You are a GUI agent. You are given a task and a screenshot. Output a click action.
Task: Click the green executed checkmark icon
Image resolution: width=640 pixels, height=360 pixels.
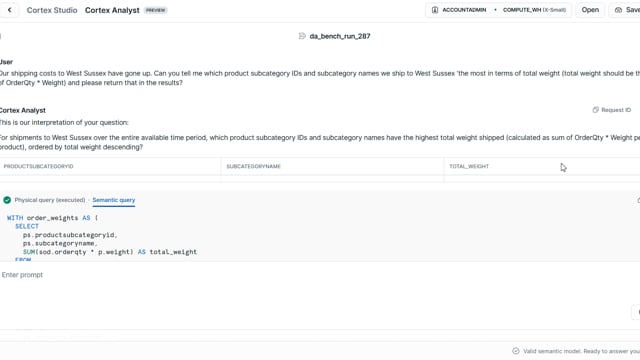[7, 200]
